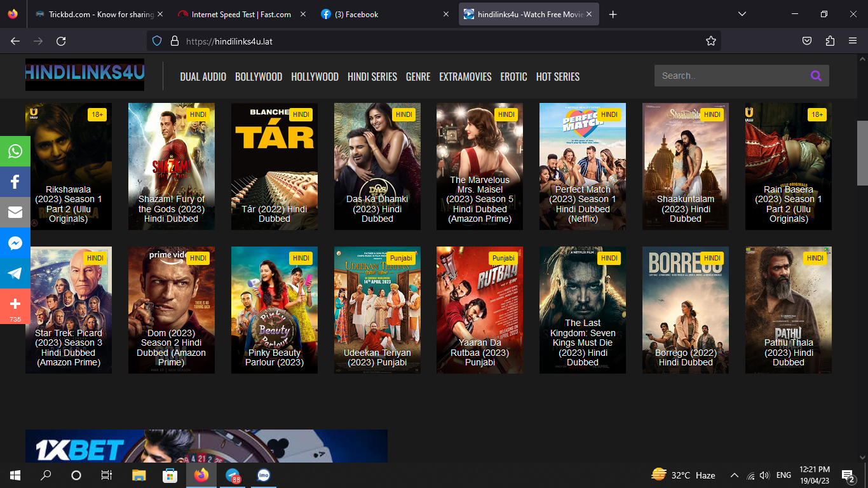Click the 1XBET advertisement banner
868x488 pixels.
207,446
